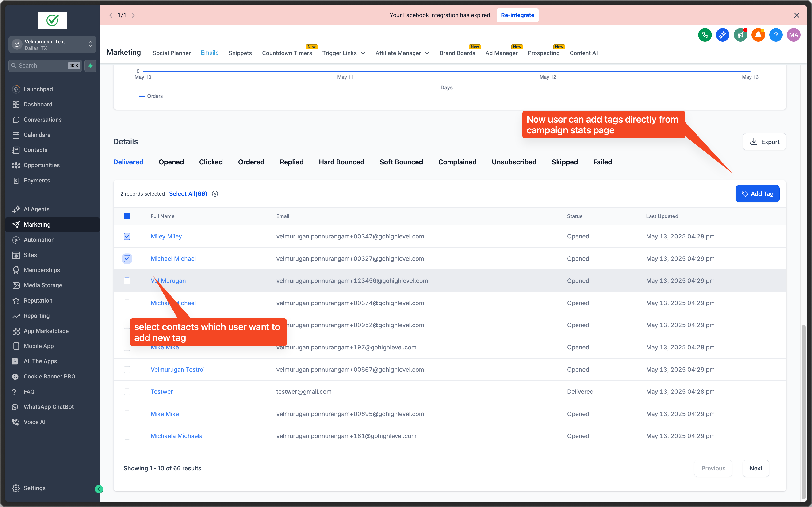
Task: Click the Launchpad icon in sidebar
Action: (x=16, y=89)
